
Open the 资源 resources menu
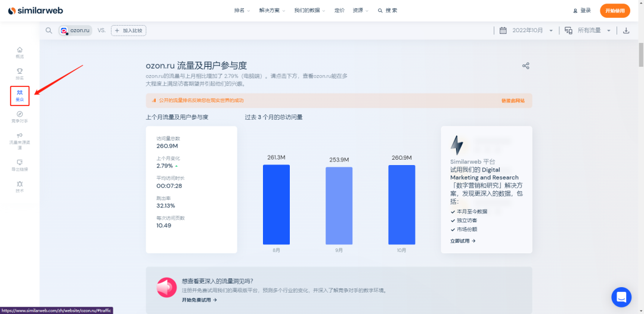pos(361,11)
